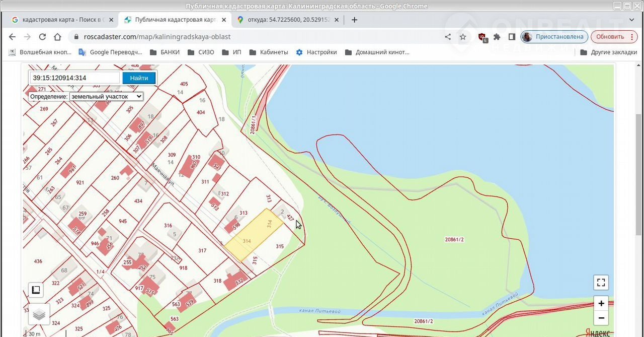This screenshot has width=644, height=337.
Task: Expand the 'Другие закладки' bookmarks folder
Action: pos(609,52)
